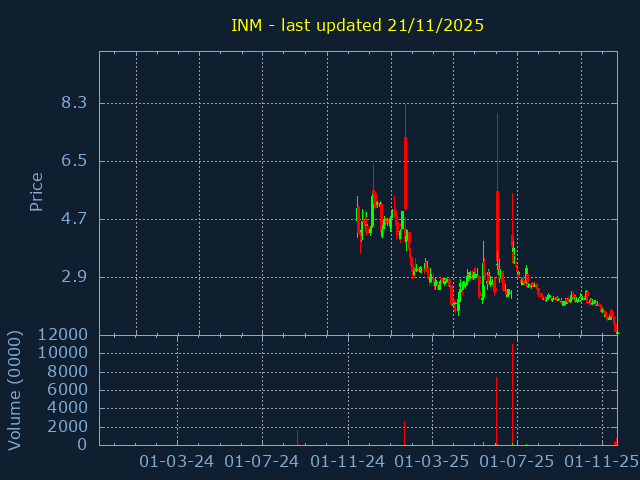Select the 2.9 price tick label
The width and height of the screenshot is (640, 480).
[x=74, y=277]
